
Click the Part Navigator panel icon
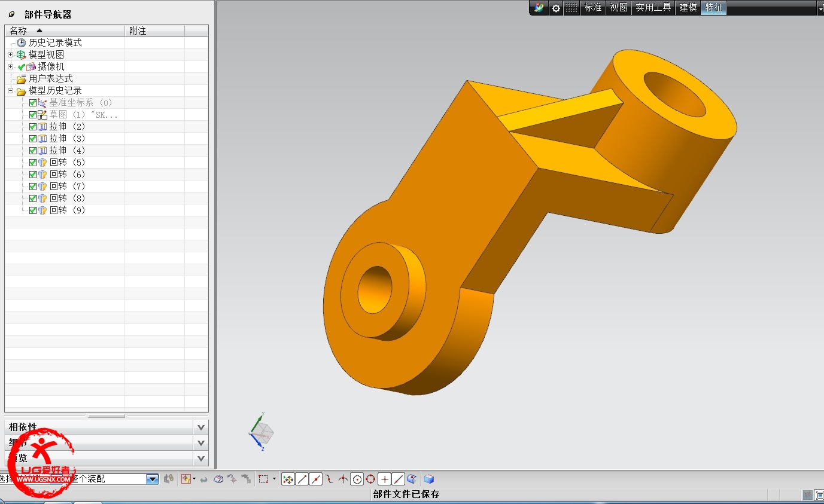tap(12, 14)
